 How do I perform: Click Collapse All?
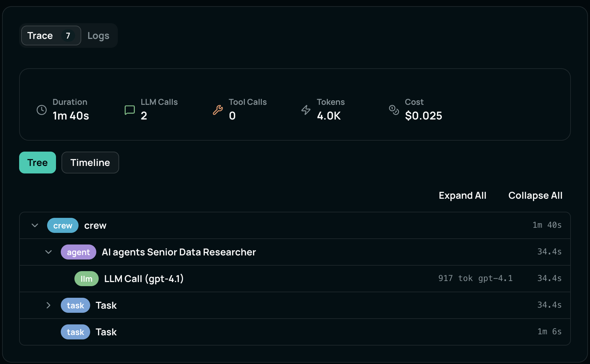[x=535, y=195]
